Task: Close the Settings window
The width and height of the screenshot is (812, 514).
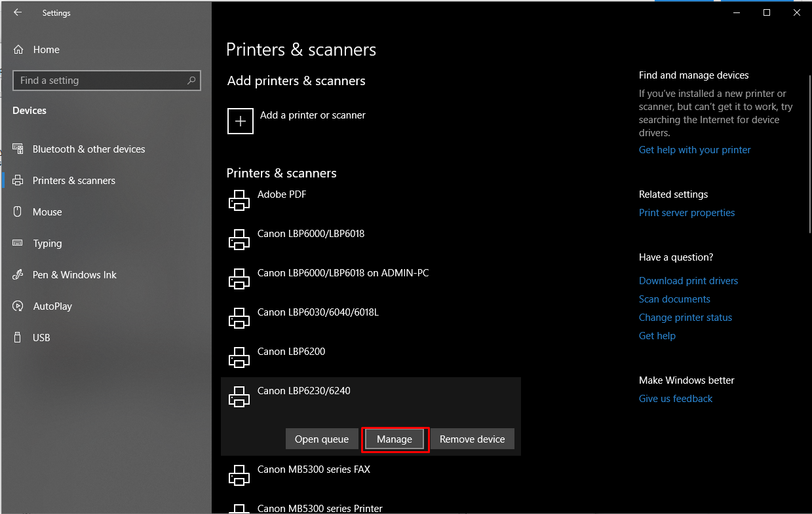Action: coord(797,12)
